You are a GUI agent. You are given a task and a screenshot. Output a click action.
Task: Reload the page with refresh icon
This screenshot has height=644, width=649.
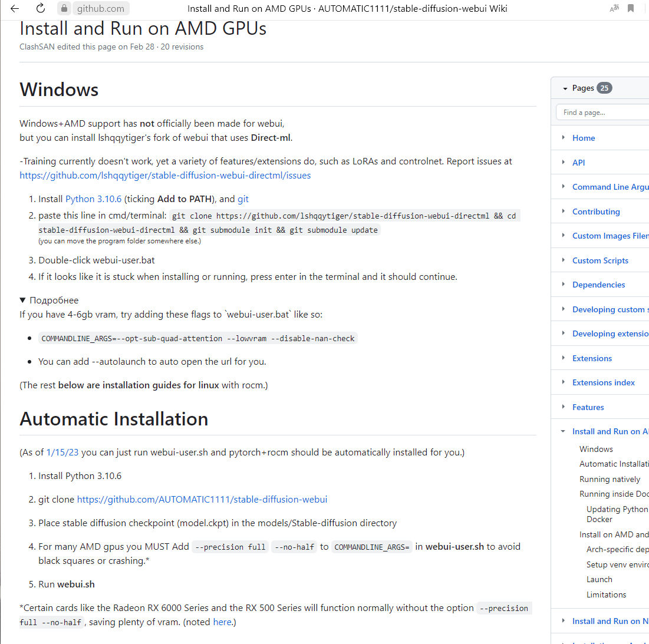40,8
